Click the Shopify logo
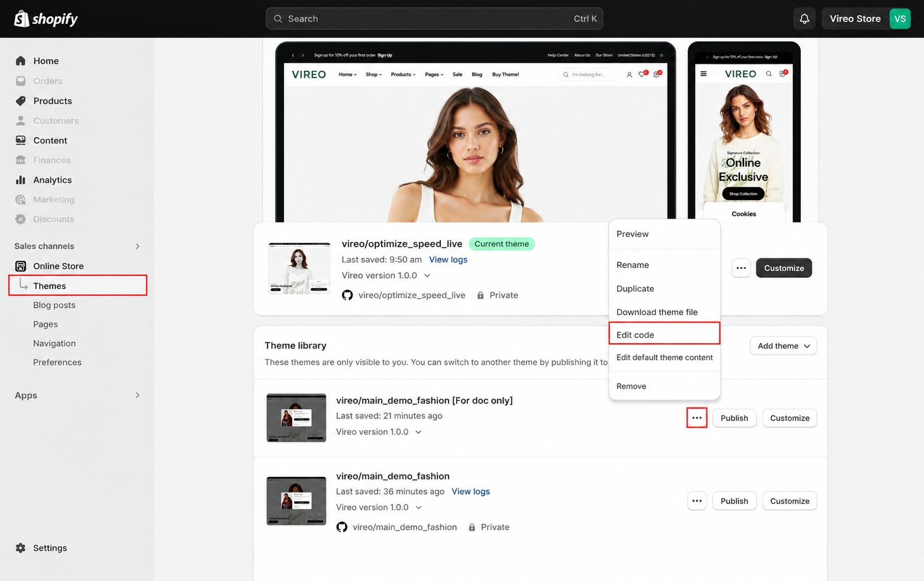 pos(46,19)
